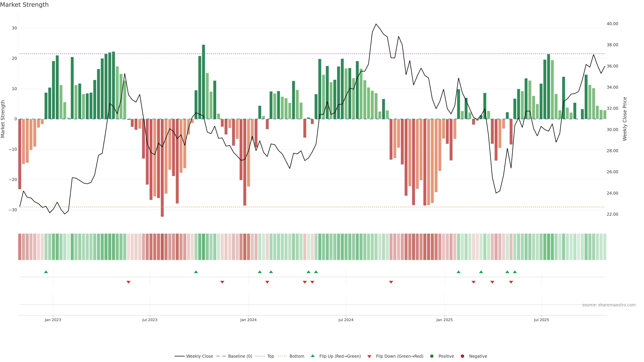
Task: Click the dark red Negative circle legend icon
Action: (462, 356)
